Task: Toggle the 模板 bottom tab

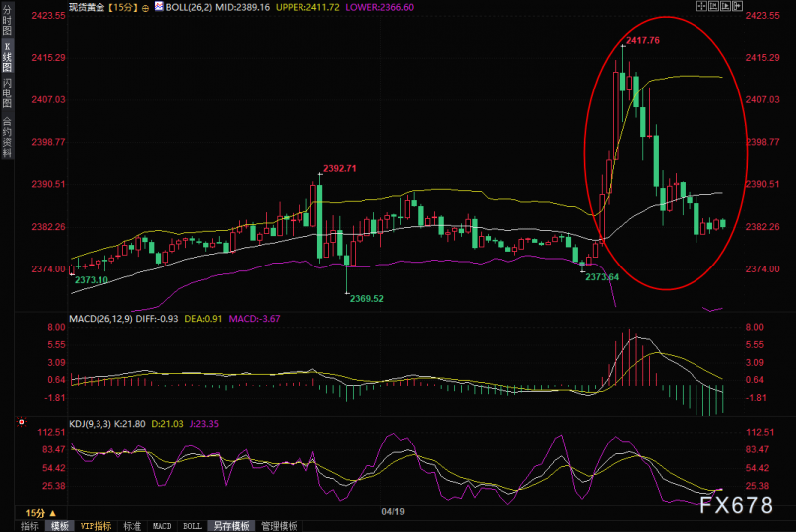Action: tap(60, 526)
